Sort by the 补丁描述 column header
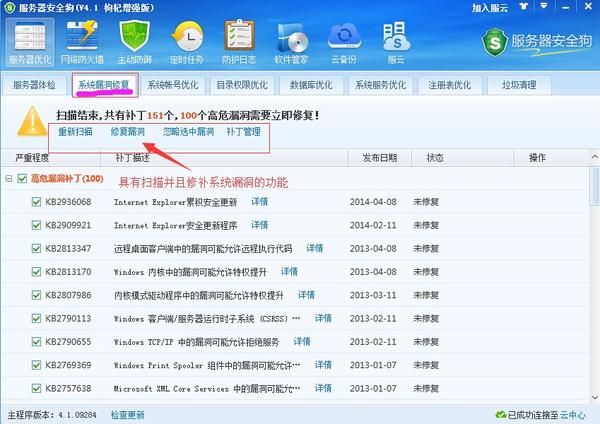The image size is (600, 424). click(224, 158)
